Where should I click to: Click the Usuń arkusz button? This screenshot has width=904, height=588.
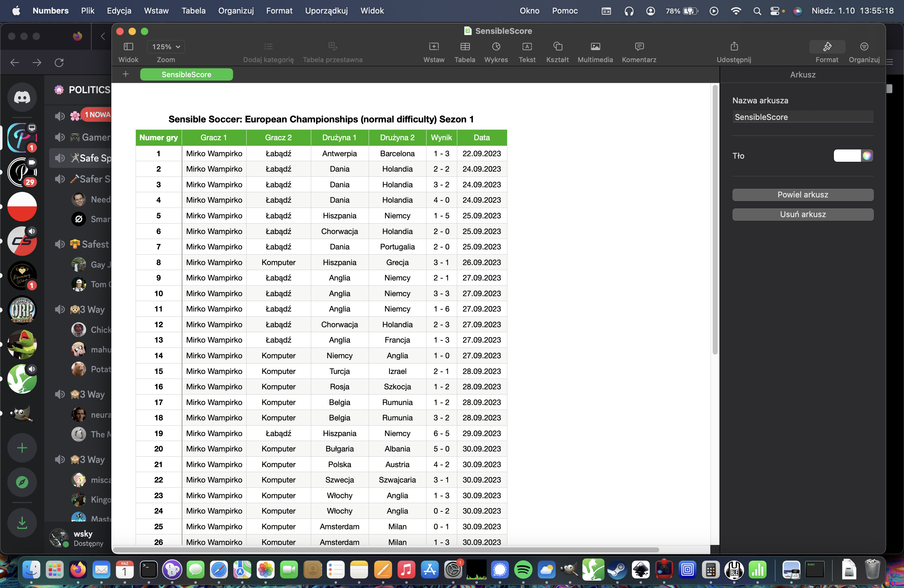tap(802, 215)
